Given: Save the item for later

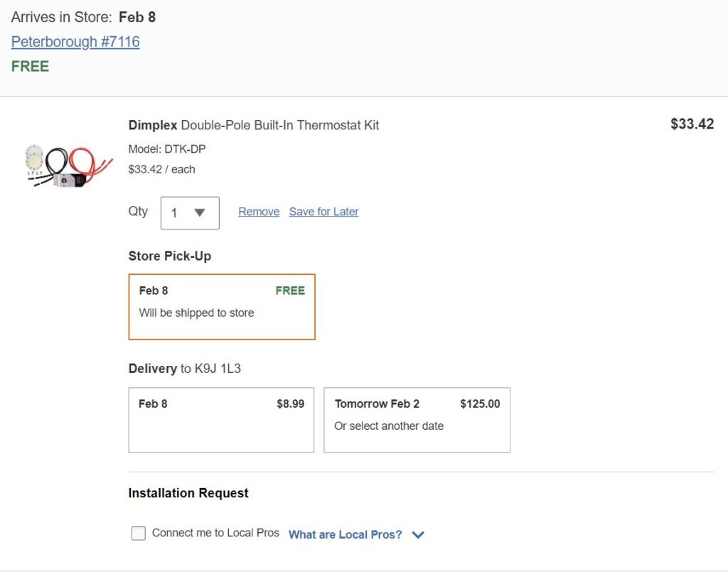Looking at the screenshot, I should pos(323,212).
